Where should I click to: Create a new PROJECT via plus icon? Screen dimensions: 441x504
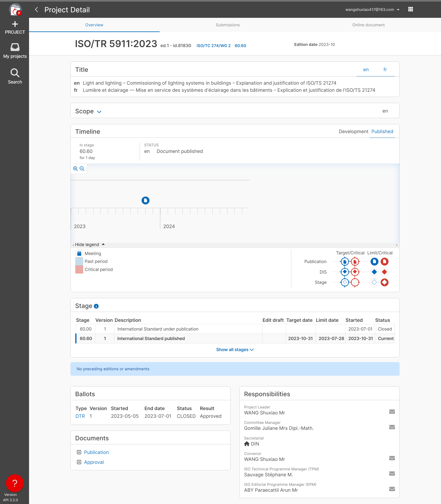tap(15, 24)
